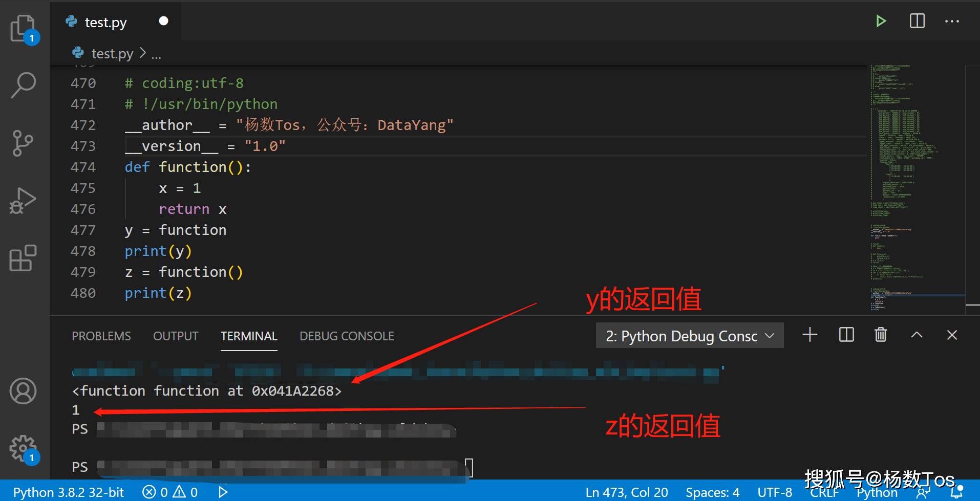Viewport: 980px width, 501px height.
Task: Kill terminal with the trash icon
Action: [881, 335]
